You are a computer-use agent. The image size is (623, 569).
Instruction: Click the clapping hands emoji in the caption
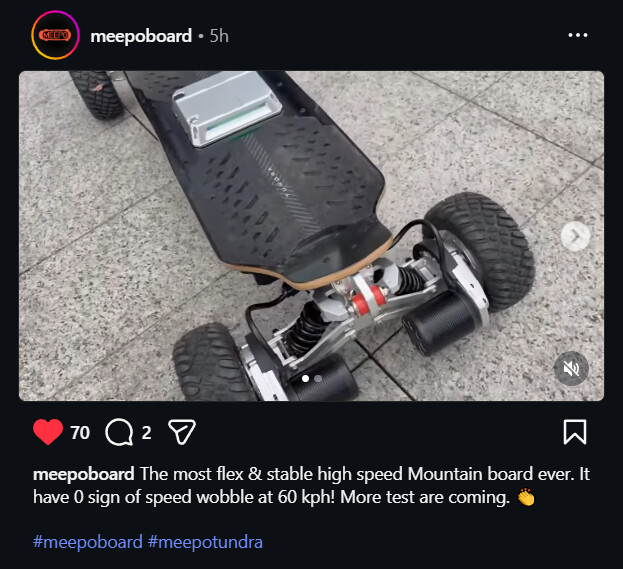[x=526, y=497]
